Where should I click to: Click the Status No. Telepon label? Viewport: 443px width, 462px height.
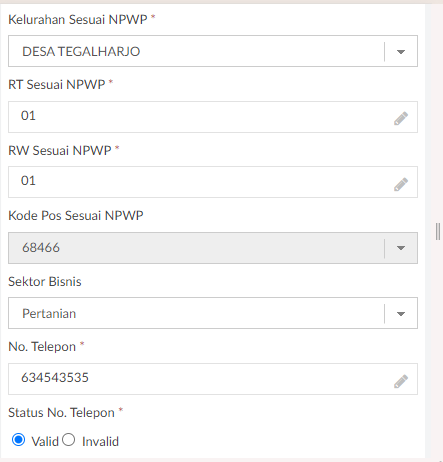[x=61, y=413]
